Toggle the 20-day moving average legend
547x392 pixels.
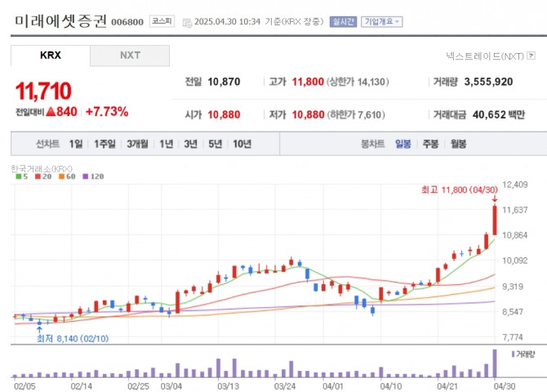tap(43, 176)
